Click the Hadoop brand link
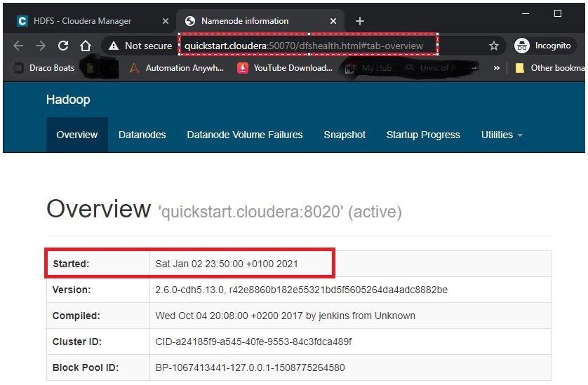This screenshot has width=588, height=385. [x=68, y=100]
